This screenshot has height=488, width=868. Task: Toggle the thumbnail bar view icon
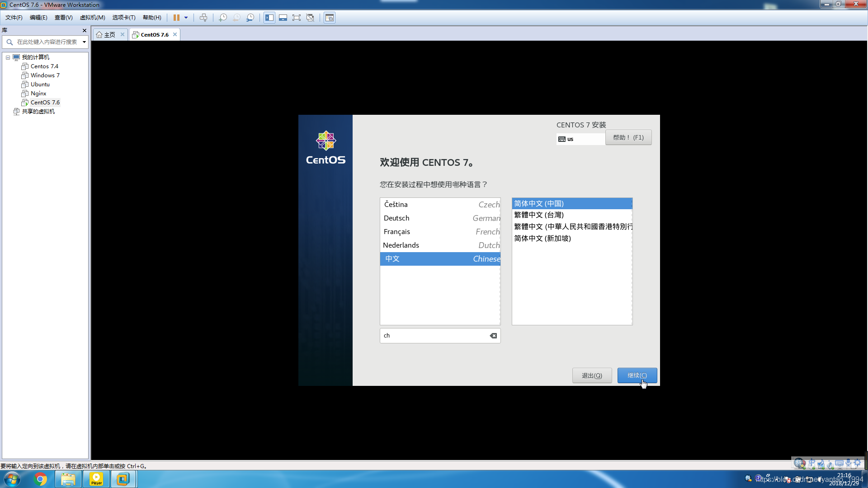tap(283, 18)
